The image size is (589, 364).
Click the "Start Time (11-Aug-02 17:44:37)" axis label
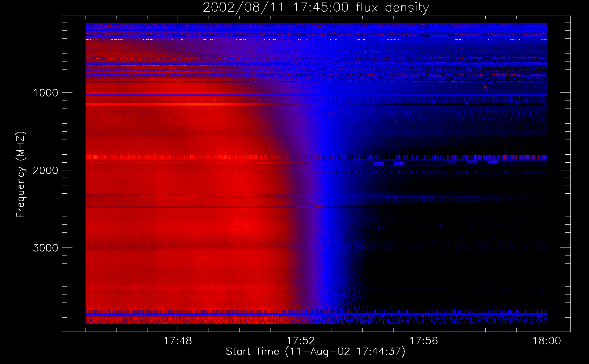click(316, 352)
